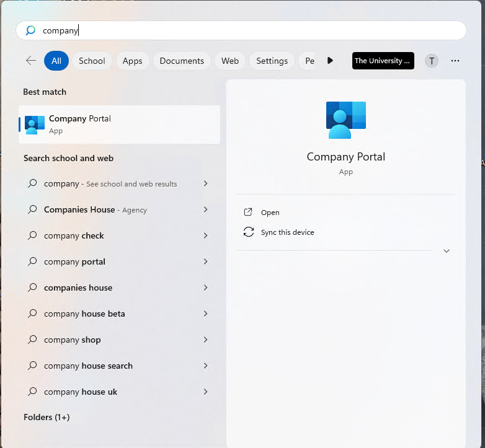Click magnifier icon beside 'company house search'
The width and height of the screenshot is (485, 448).
tap(32, 366)
